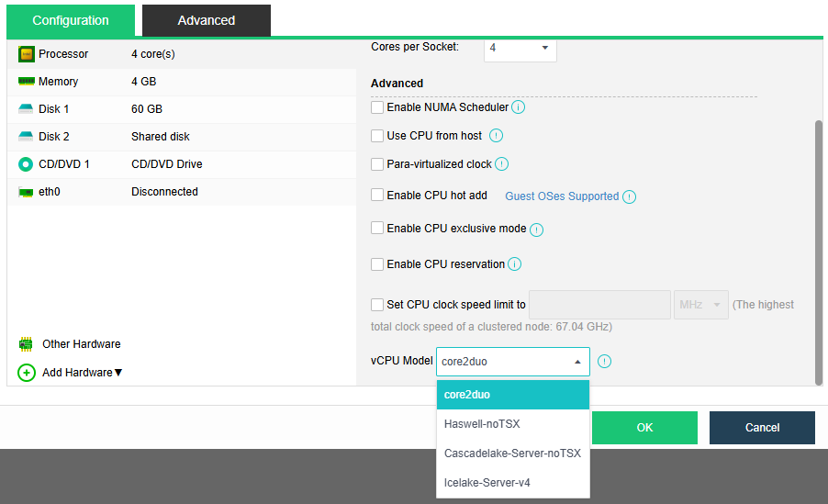This screenshot has height=504, width=828.
Task: Tick Enable CPU hot add checkbox
Action: (377, 195)
